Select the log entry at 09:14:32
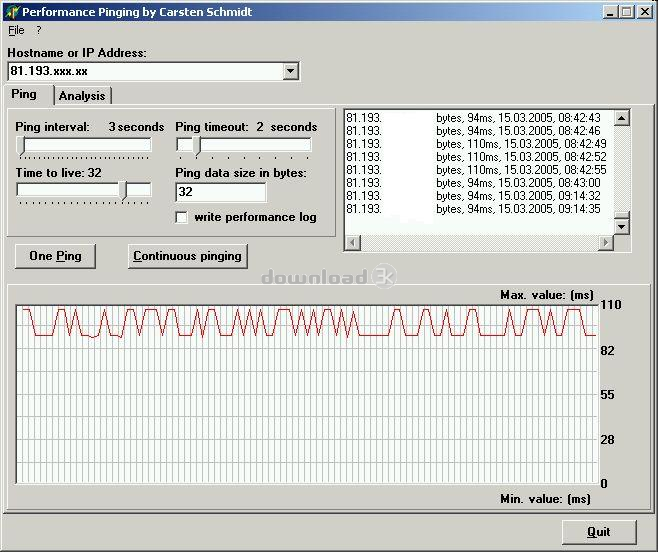 (x=473, y=196)
